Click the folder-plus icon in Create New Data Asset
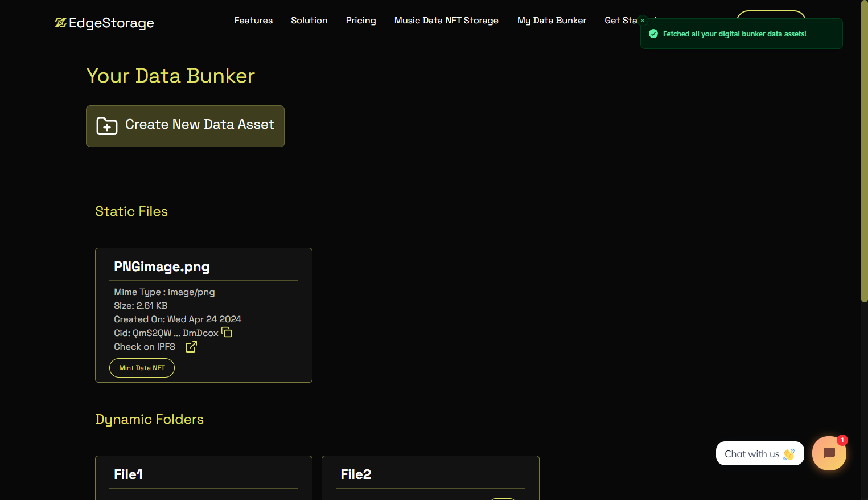This screenshot has height=500, width=868. 107,126
